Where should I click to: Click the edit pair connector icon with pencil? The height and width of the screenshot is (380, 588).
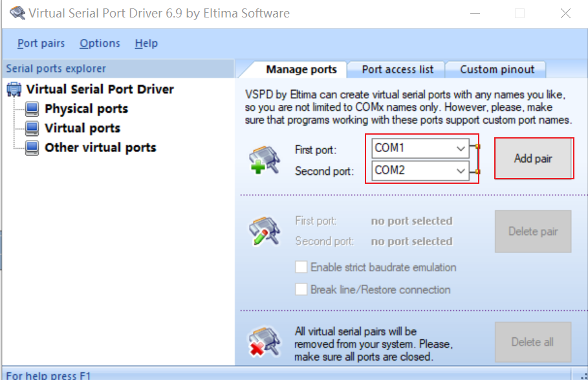coord(265,230)
